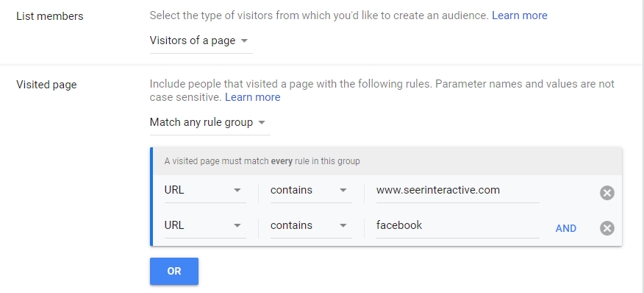The image size is (644, 293).
Task: Open the Visitors of a page dropdown
Action: [x=201, y=41]
